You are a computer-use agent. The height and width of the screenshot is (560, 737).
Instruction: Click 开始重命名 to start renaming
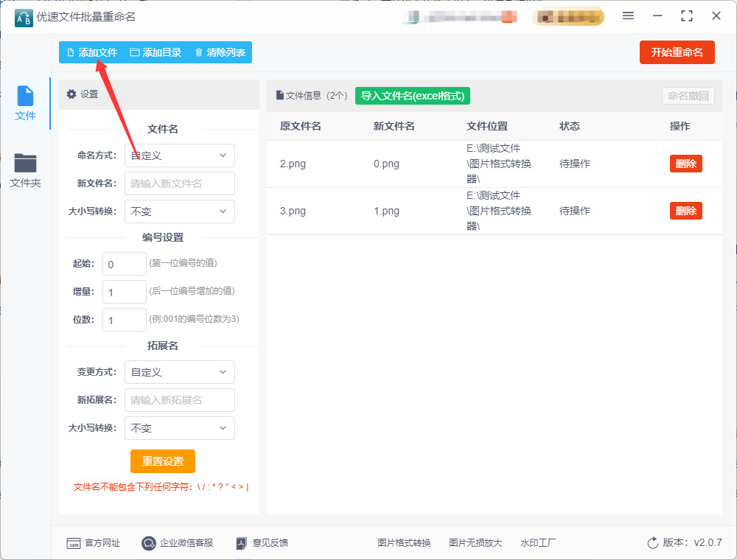(677, 52)
